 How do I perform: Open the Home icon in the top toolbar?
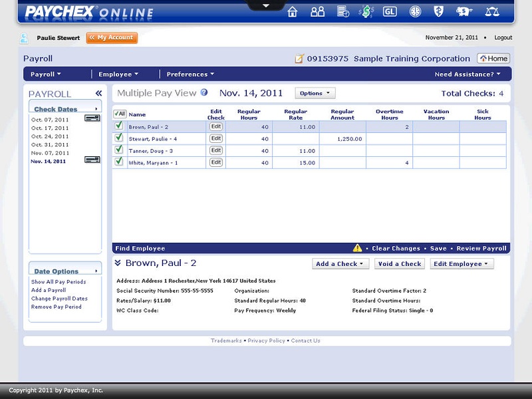(x=293, y=11)
